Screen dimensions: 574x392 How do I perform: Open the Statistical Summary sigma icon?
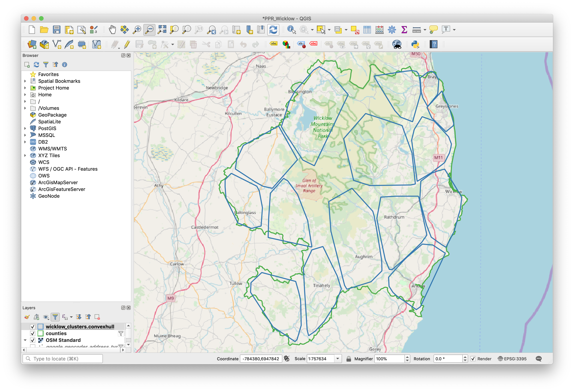pos(404,30)
